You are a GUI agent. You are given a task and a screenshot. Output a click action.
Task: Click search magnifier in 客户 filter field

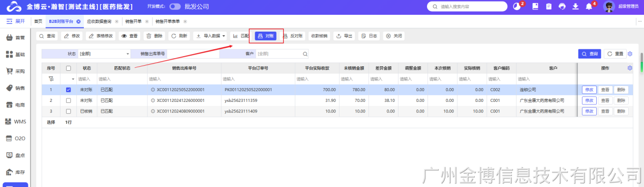pos(305,54)
